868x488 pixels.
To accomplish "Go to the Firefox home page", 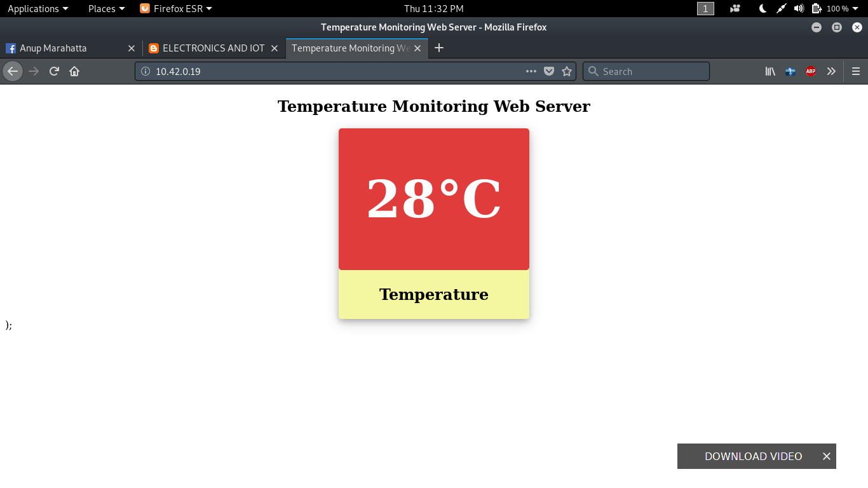I will [73, 71].
